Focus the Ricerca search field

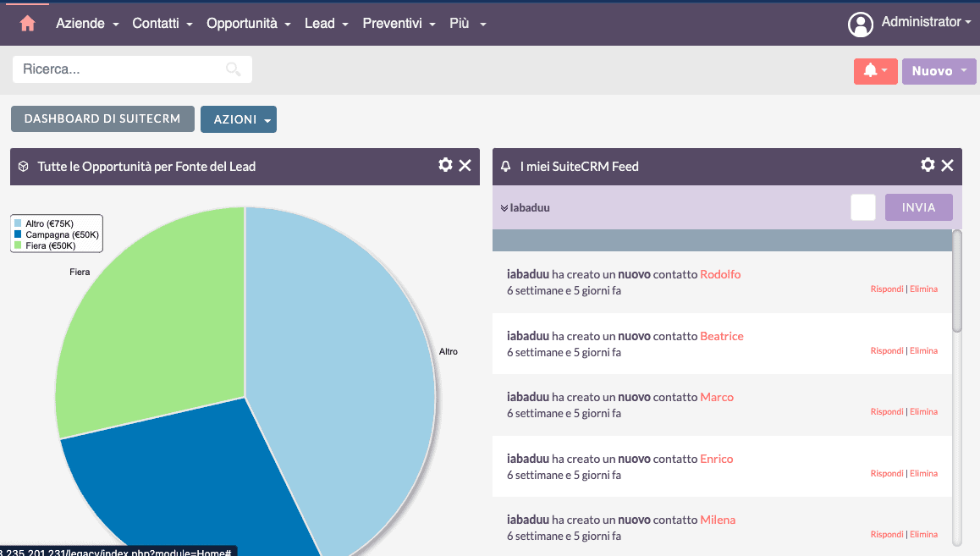pyautogui.click(x=132, y=69)
